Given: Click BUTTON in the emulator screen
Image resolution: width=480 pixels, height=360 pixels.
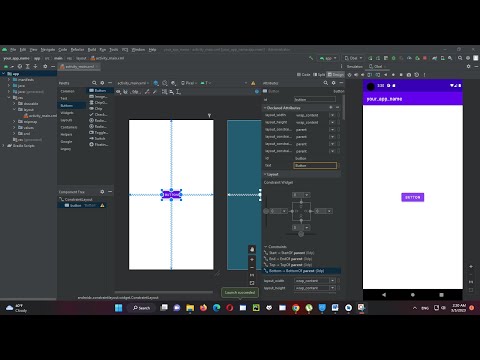Looking at the screenshot, I should click(413, 197).
